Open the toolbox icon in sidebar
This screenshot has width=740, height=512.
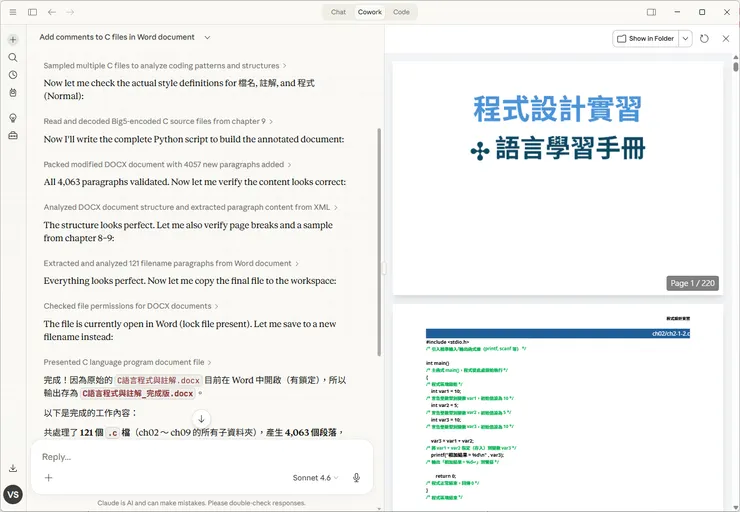point(13,135)
